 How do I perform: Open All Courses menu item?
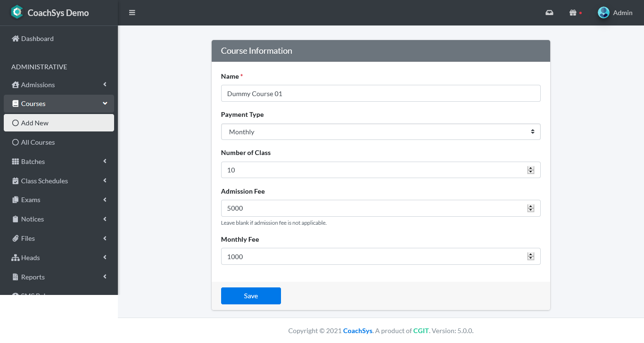(x=38, y=142)
